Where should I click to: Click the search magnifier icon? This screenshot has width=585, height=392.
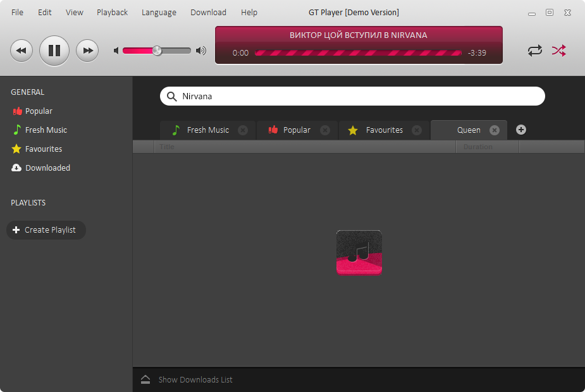171,97
